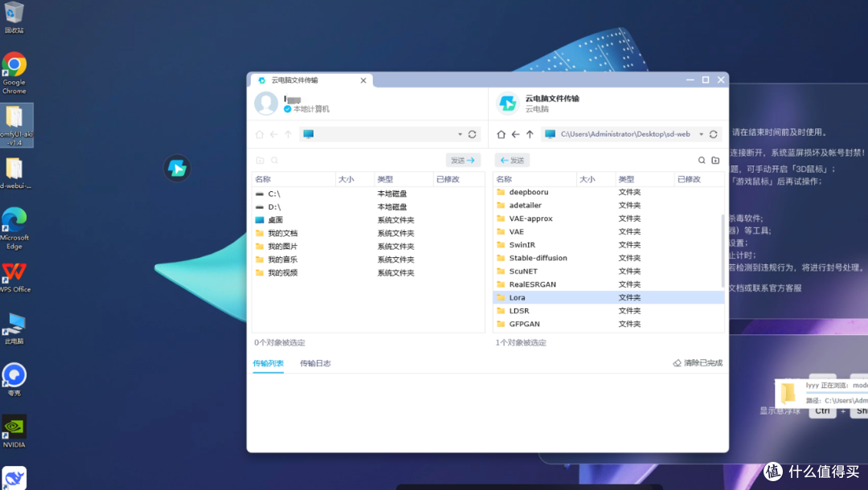Select the sd-webui folder on desktop

click(15, 173)
